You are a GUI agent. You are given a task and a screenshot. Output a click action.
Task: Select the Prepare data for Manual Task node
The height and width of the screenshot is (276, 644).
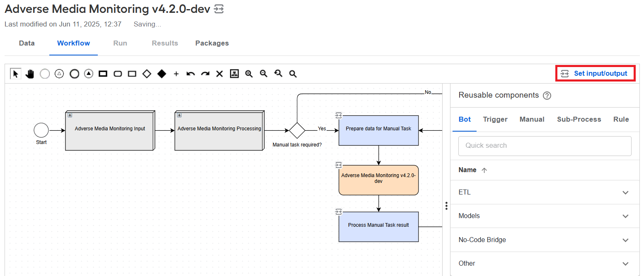[x=378, y=130]
